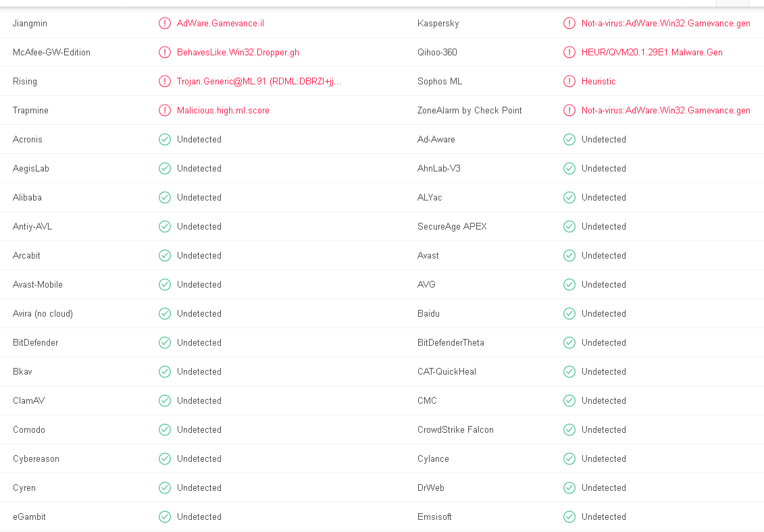Click the green check icon for SecureAge APEX

569,226
